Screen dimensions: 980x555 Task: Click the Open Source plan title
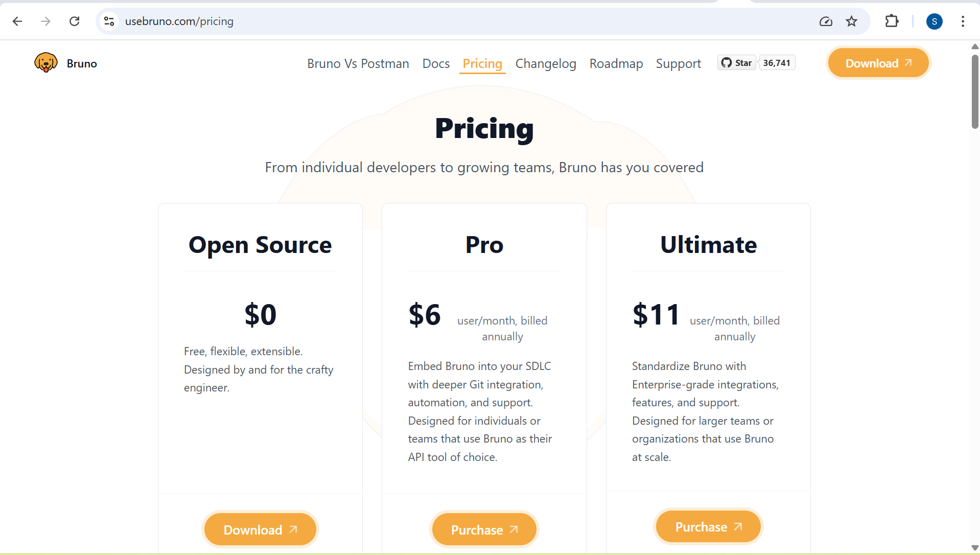click(260, 245)
